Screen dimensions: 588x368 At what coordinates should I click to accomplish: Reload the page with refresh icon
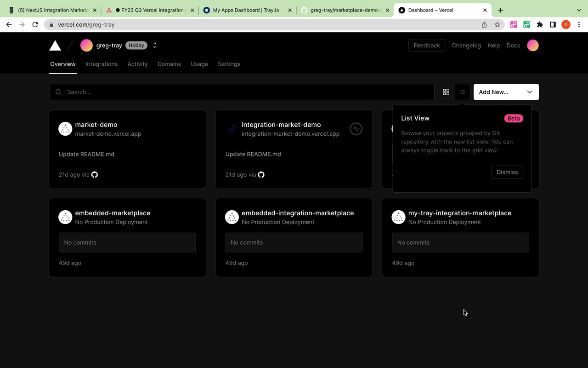click(35, 24)
